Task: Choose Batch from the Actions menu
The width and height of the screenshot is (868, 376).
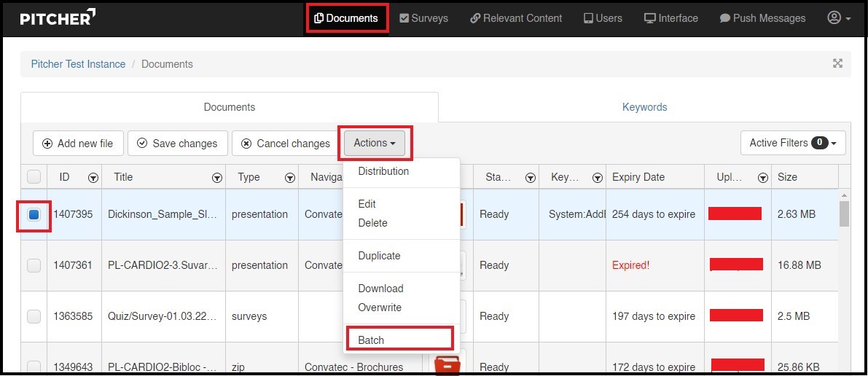Action: (x=371, y=340)
